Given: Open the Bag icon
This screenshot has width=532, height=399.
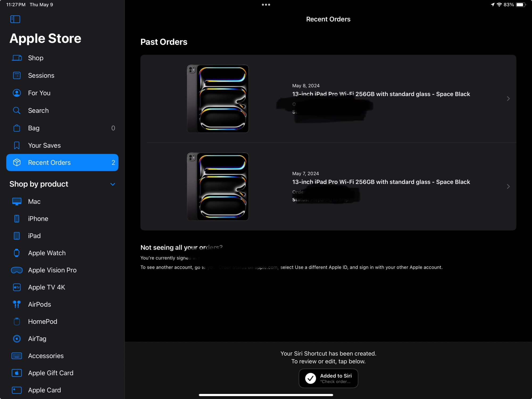Looking at the screenshot, I should point(17,128).
